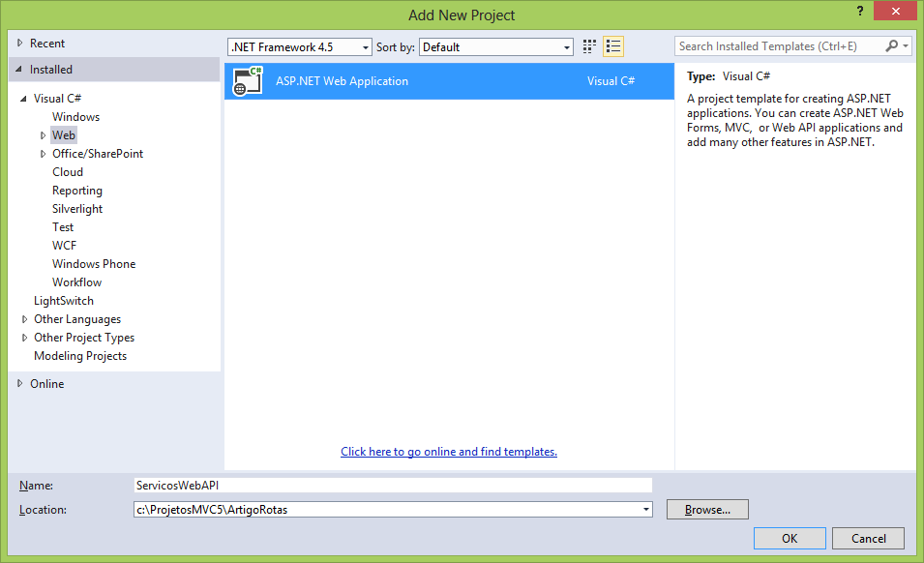Click the Visual C# label in template row
924x563 pixels.
(611, 81)
